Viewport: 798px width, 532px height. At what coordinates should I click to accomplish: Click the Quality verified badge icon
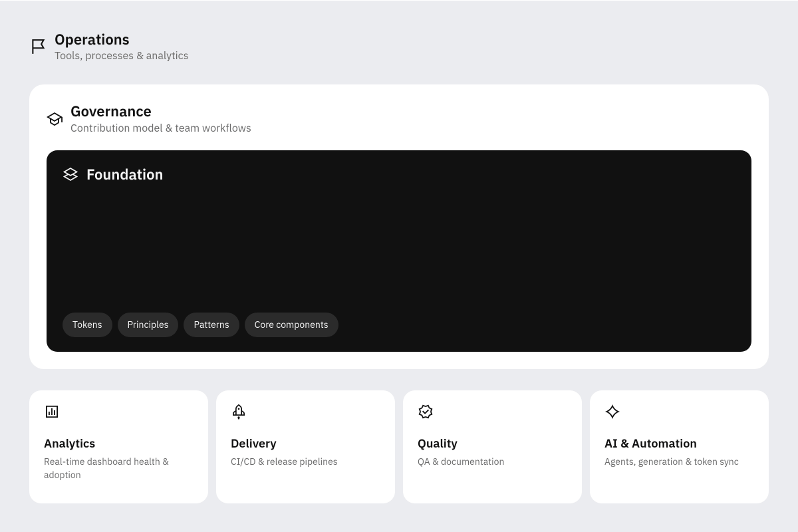426,412
